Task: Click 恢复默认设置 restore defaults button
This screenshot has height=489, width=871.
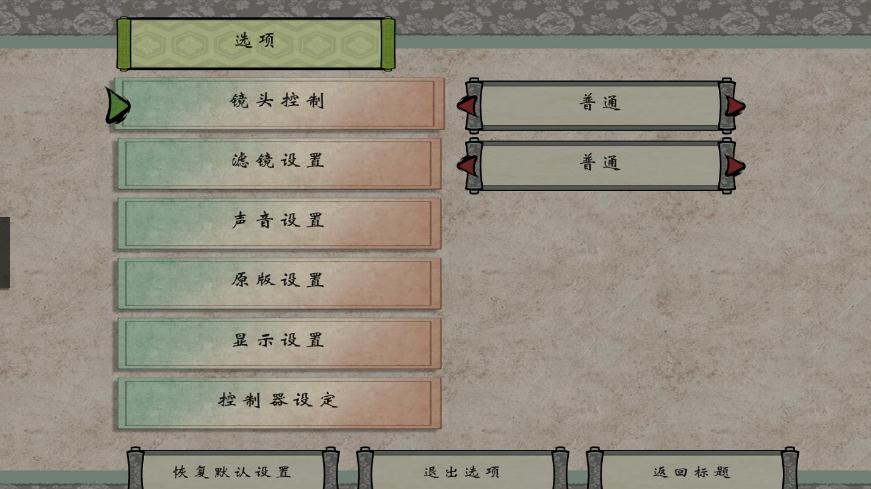Action: tap(233, 470)
